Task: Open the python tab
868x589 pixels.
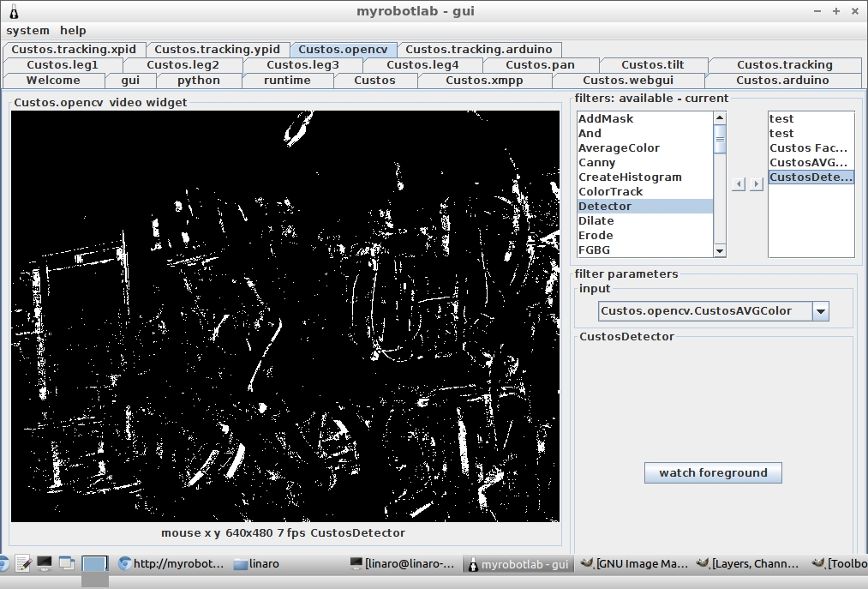Action: coord(199,81)
